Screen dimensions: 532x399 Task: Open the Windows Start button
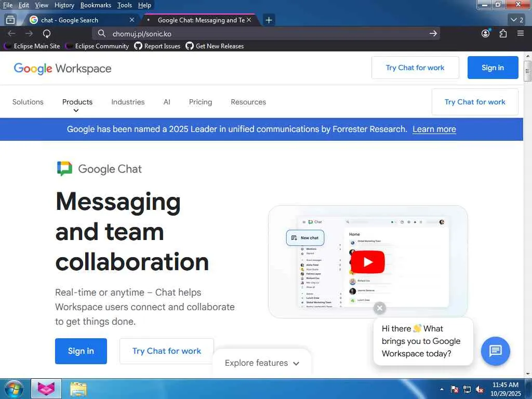(14, 389)
